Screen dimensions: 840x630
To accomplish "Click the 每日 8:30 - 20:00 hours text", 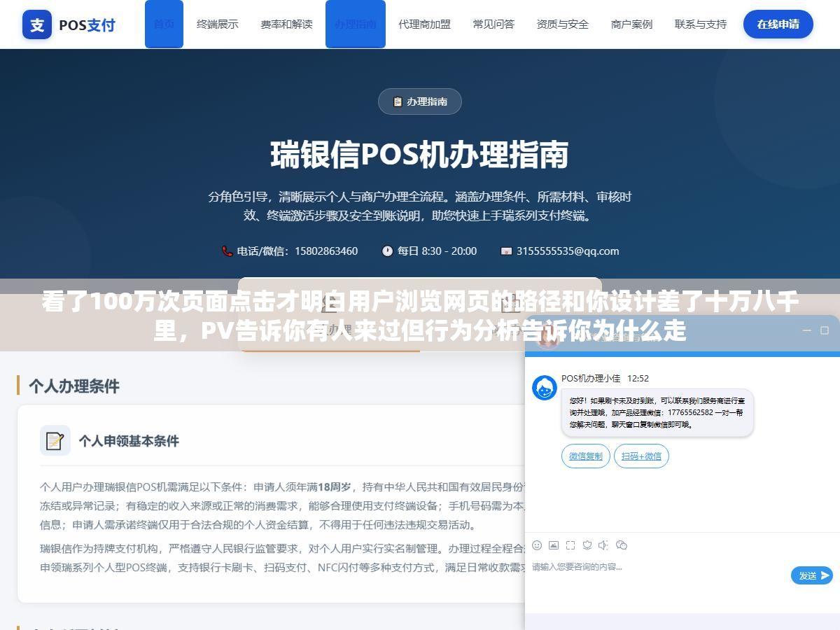I will pos(437,251).
